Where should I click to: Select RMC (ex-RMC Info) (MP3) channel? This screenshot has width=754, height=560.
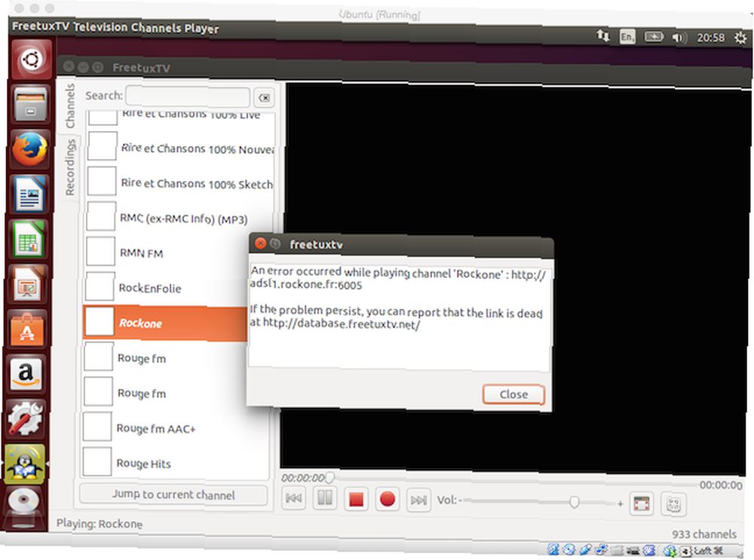(x=179, y=219)
